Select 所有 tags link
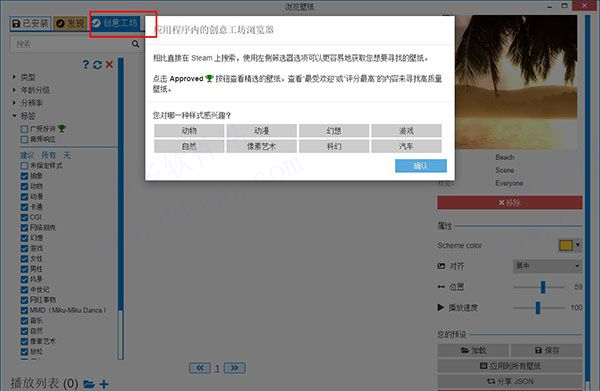The width and height of the screenshot is (600, 391). [49, 155]
